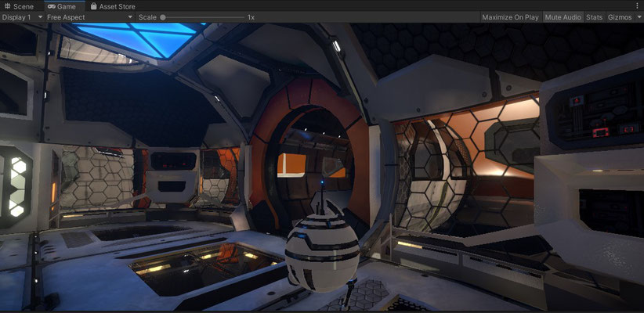Open the Free Aspect dropdown

90,17
